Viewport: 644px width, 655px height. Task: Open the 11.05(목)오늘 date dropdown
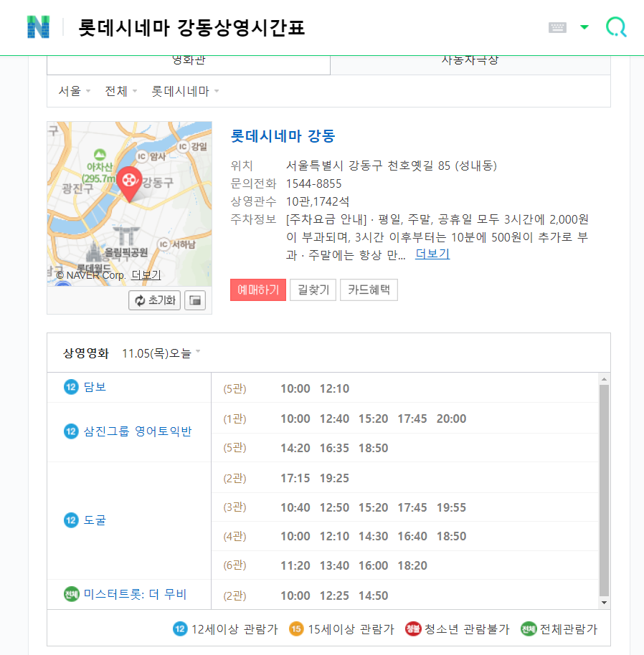click(161, 353)
